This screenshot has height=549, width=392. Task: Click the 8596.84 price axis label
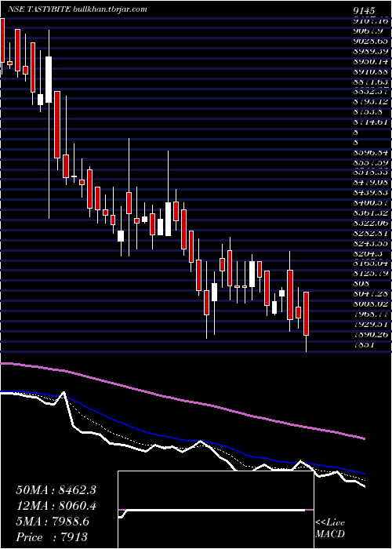[x=371, y=154]
